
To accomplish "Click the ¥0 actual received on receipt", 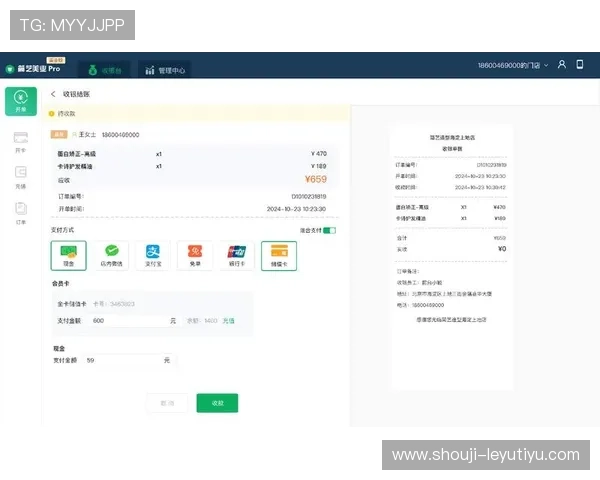I will (502, 249).
